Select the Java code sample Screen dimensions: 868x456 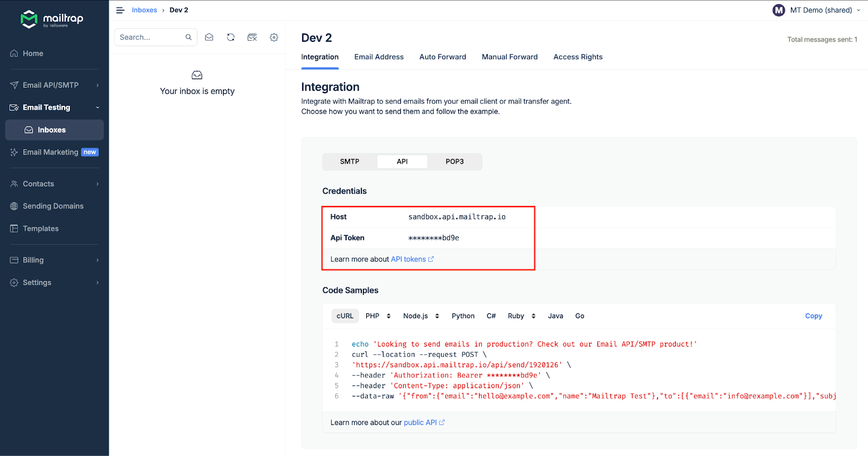click(x=556, y=316)
